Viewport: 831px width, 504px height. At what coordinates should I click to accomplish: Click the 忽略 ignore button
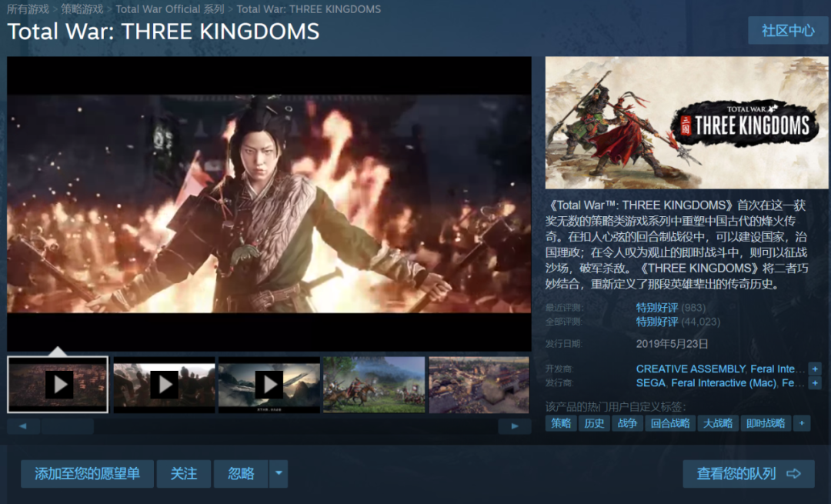pyautogui.click(x=241, y=473)
